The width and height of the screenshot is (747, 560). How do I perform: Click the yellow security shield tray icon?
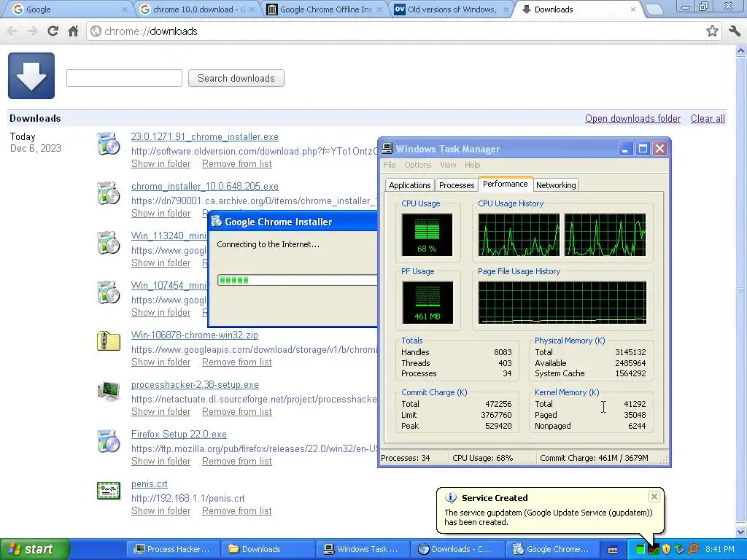pos(666,549)
